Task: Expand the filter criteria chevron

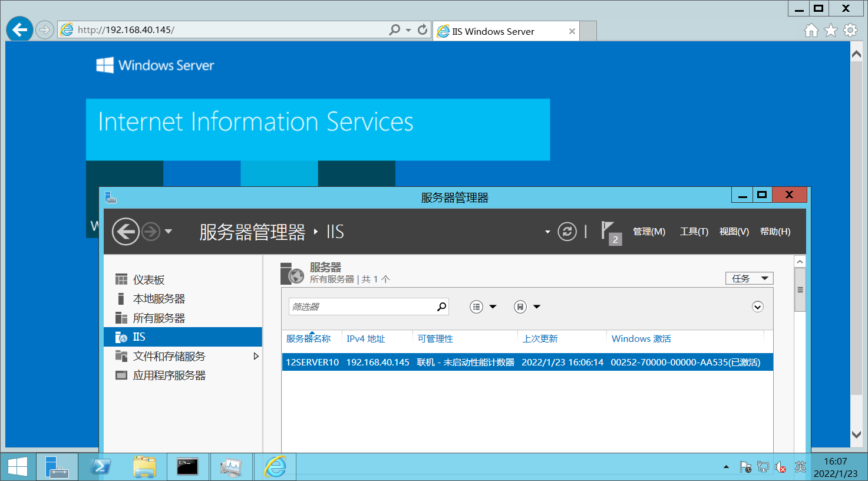Action: click(758, 307)
